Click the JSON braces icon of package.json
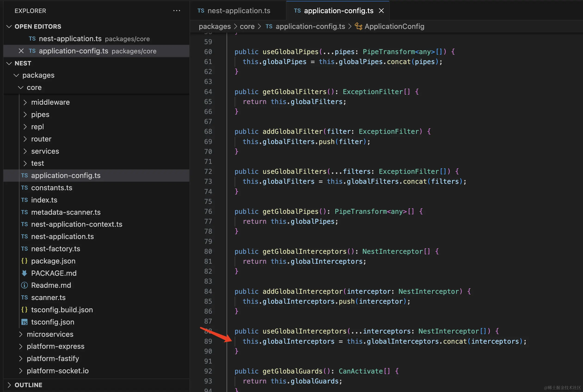583x392 pixels. coord(24,261)
